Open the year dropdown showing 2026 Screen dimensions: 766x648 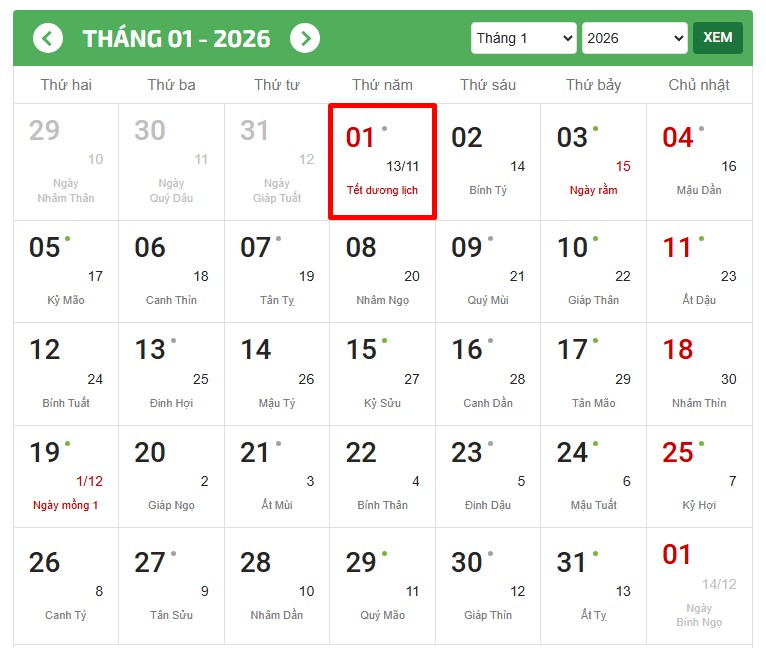pos(634,38)
